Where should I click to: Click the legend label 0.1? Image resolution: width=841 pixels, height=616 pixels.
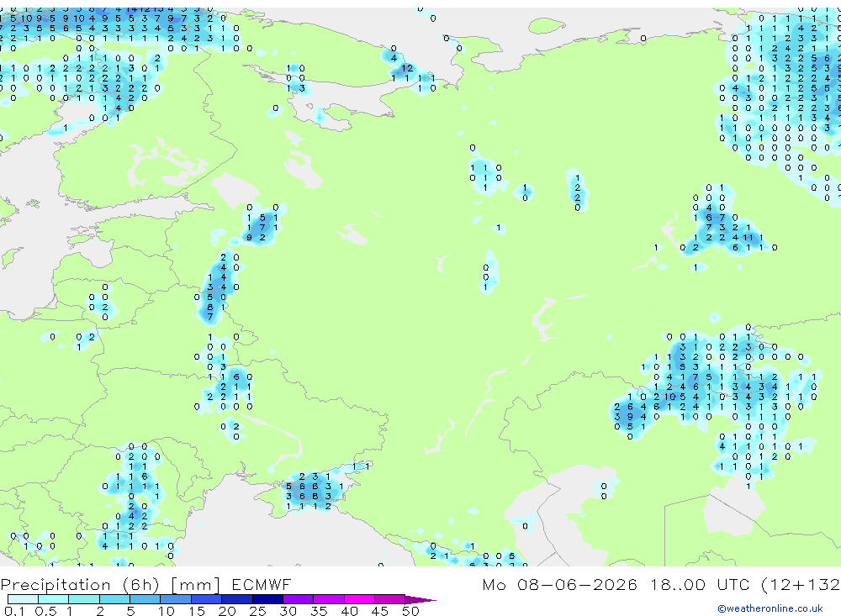click(x=14, y=611)
